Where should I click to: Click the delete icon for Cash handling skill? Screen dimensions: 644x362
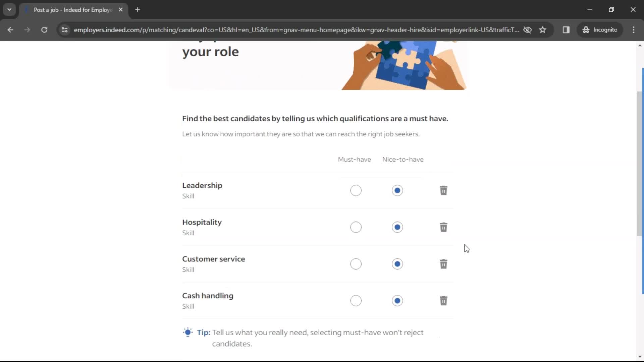coord(444,301)
